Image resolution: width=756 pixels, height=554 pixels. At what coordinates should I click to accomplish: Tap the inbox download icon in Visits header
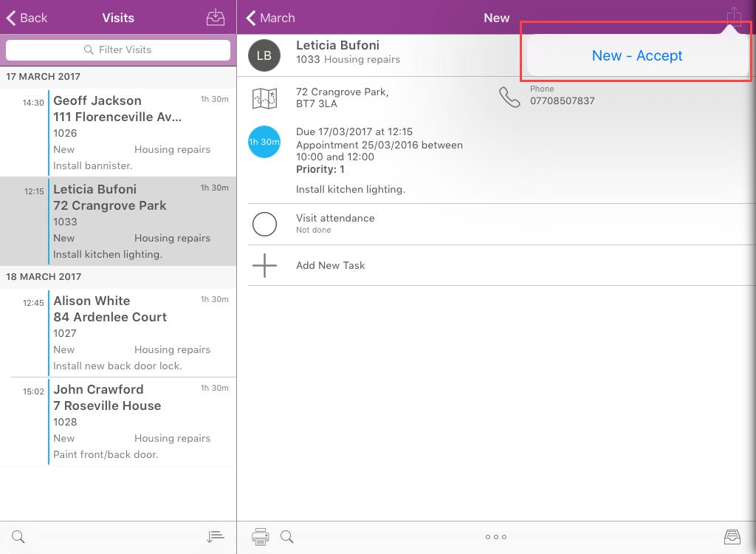[216, 18]
